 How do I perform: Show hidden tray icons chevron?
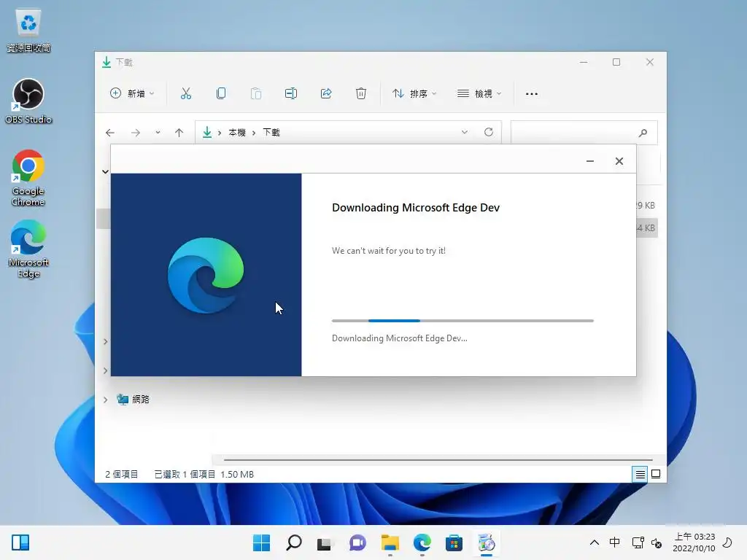coord(595,542)
